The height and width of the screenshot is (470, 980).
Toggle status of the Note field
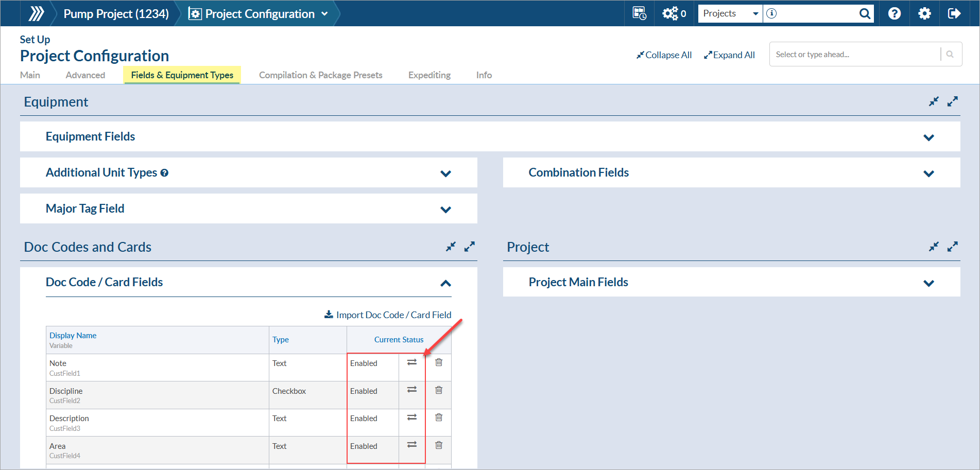(x=412, y=362)
